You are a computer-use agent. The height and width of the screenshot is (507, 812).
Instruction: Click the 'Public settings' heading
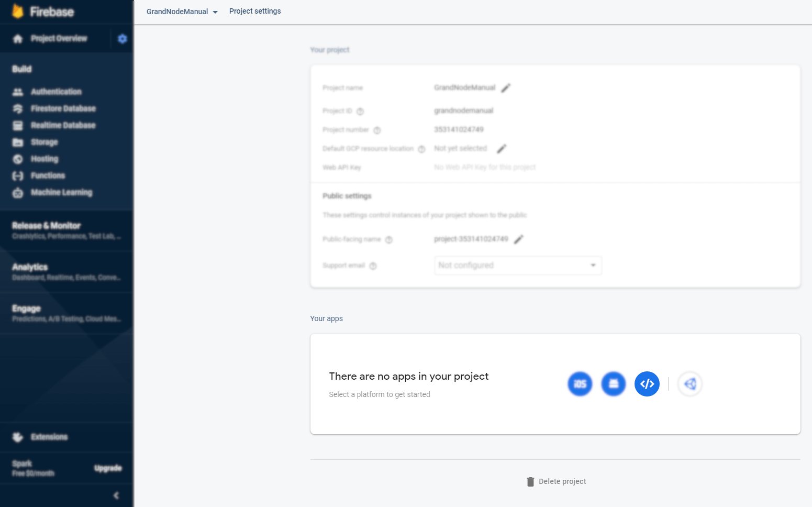(x=347, y=196)
